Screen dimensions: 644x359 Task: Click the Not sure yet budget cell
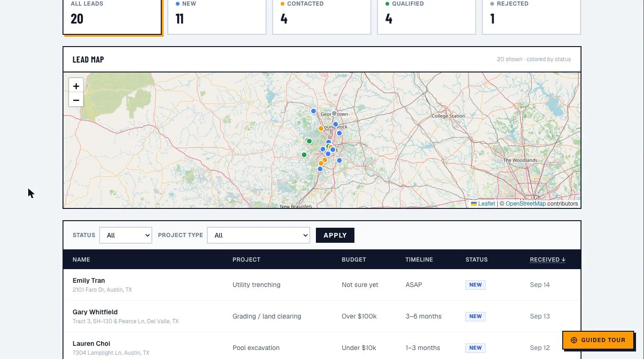tap(360, 285)
